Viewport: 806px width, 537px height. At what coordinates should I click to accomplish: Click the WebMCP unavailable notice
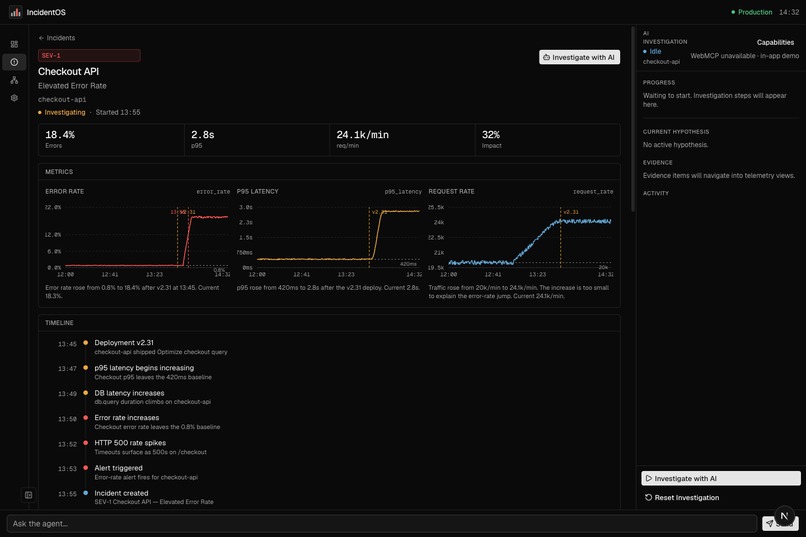click(744, 55)
